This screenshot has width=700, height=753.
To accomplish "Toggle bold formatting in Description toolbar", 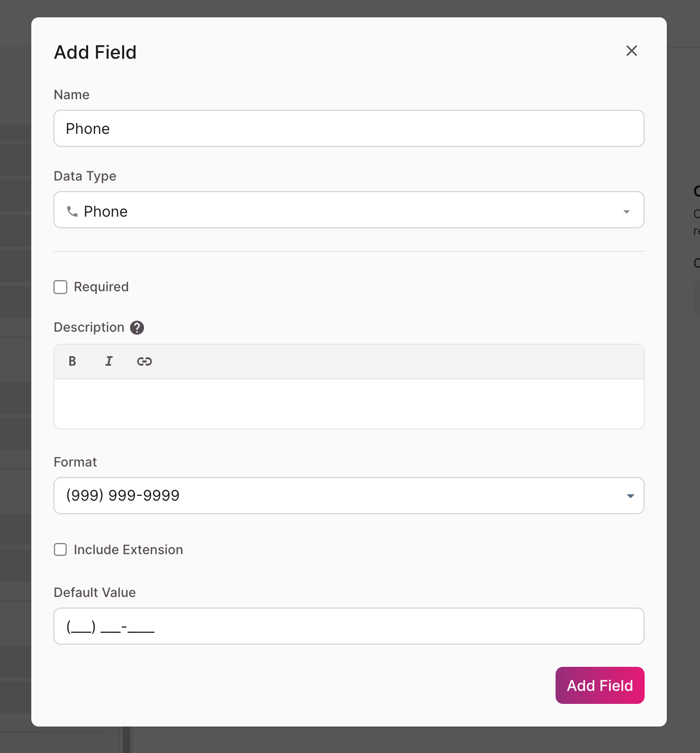I will coord(72,361).
